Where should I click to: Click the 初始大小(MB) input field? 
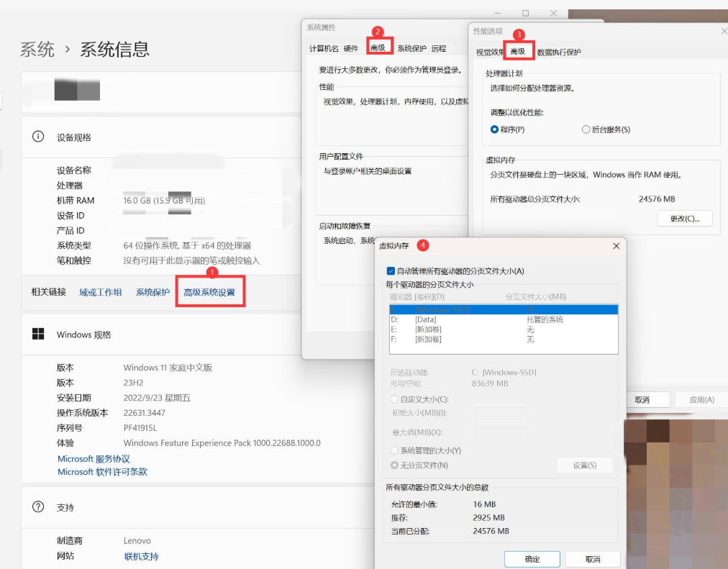click(x=499, y=413)
